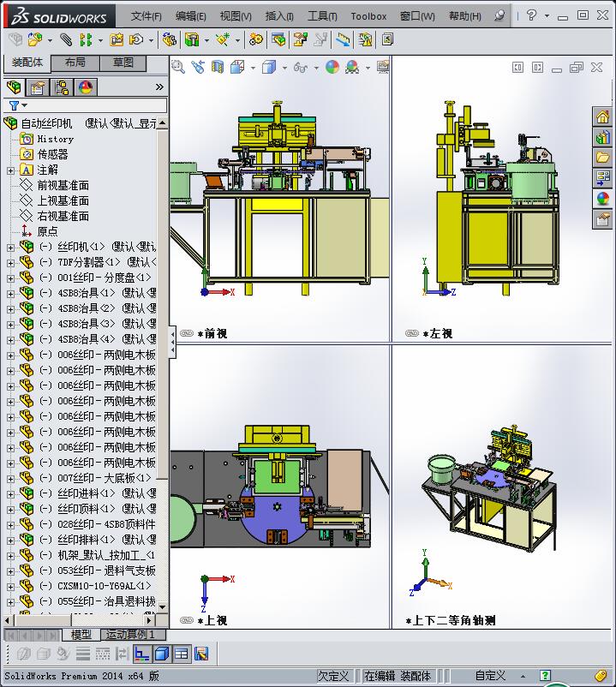Viewport: 616px width, 687px height.
Task: Open the 编辑(E) menu
Action: [x=190, y=16]
